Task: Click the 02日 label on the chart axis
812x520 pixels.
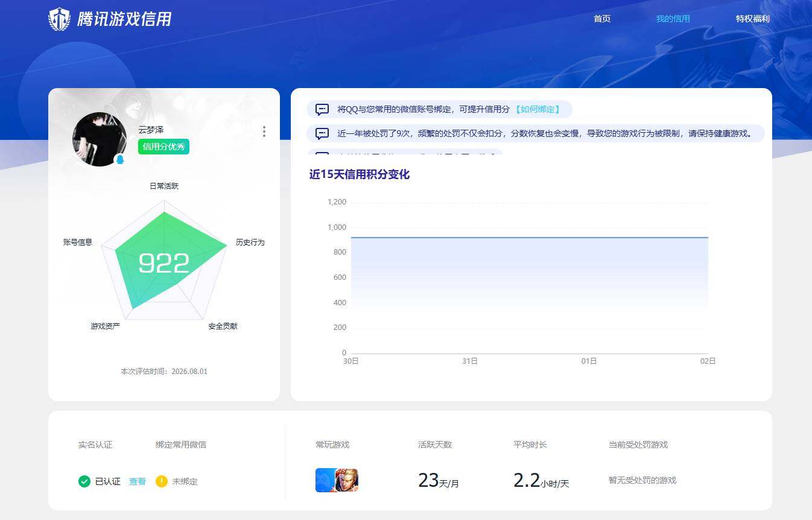Action: (x=708, y=361)
